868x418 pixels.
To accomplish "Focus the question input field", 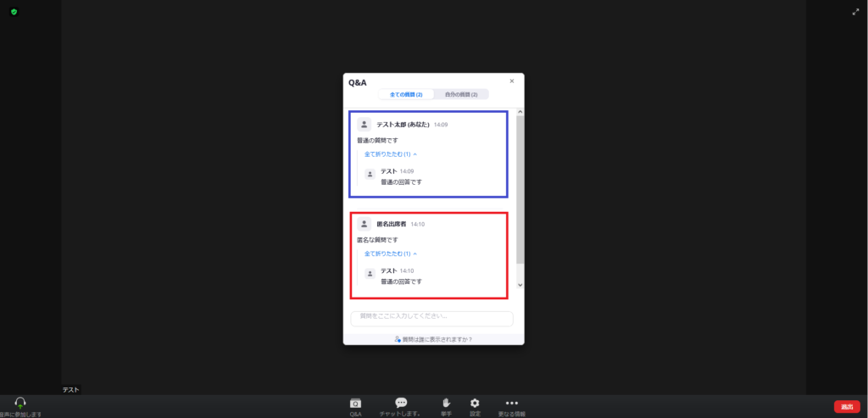I will click(x=431, y=318).
